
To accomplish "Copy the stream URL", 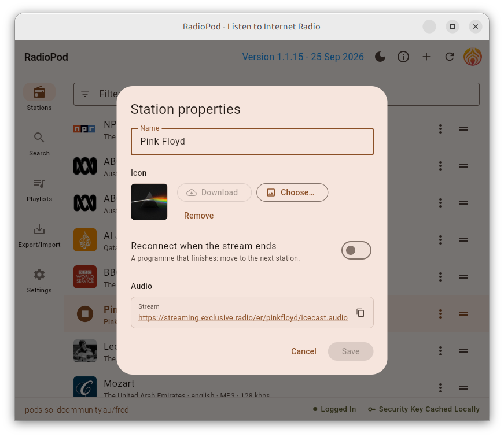I will coord(360,312).
